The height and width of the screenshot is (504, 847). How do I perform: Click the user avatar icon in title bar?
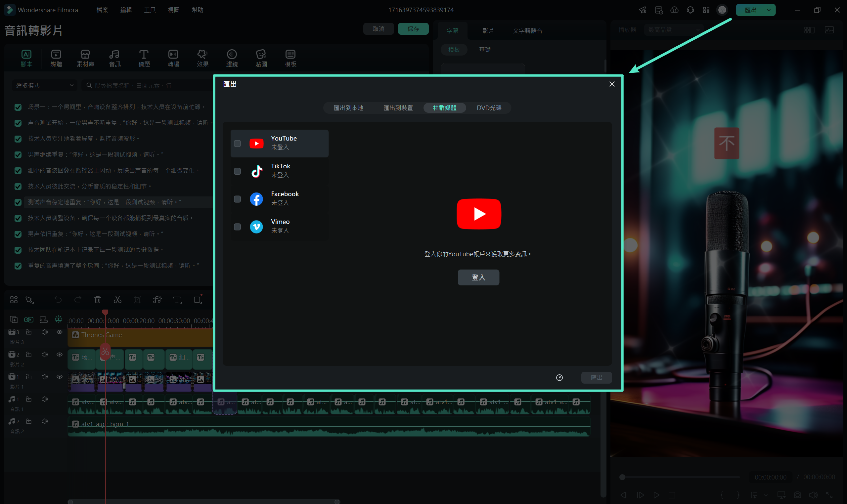point(722,10)
